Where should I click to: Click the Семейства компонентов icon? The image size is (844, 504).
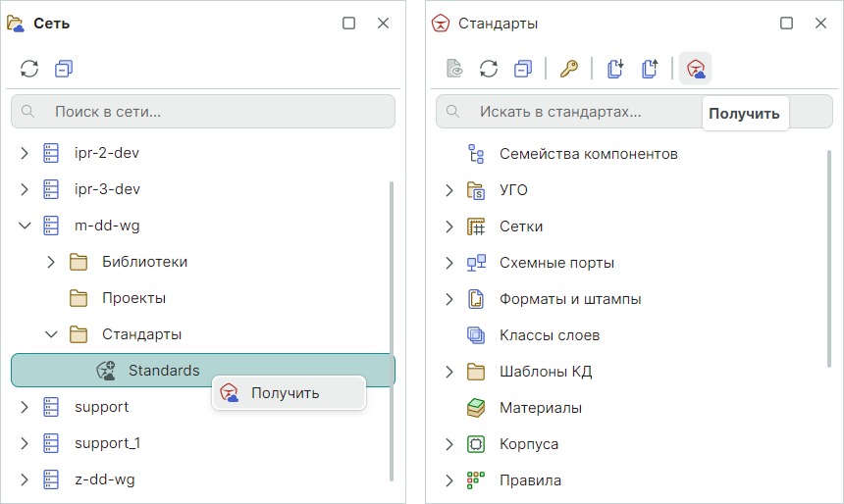click(476, 154)
